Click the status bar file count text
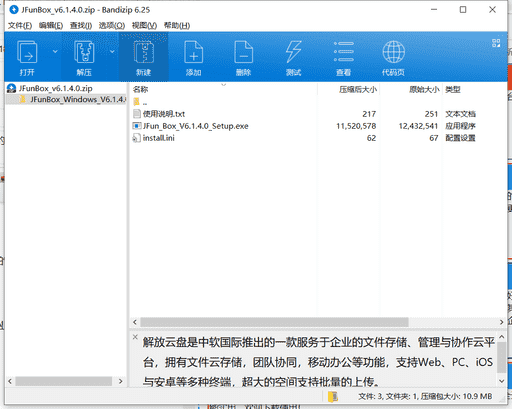Screen dimensions: 512x409 (x=425, y=396)
